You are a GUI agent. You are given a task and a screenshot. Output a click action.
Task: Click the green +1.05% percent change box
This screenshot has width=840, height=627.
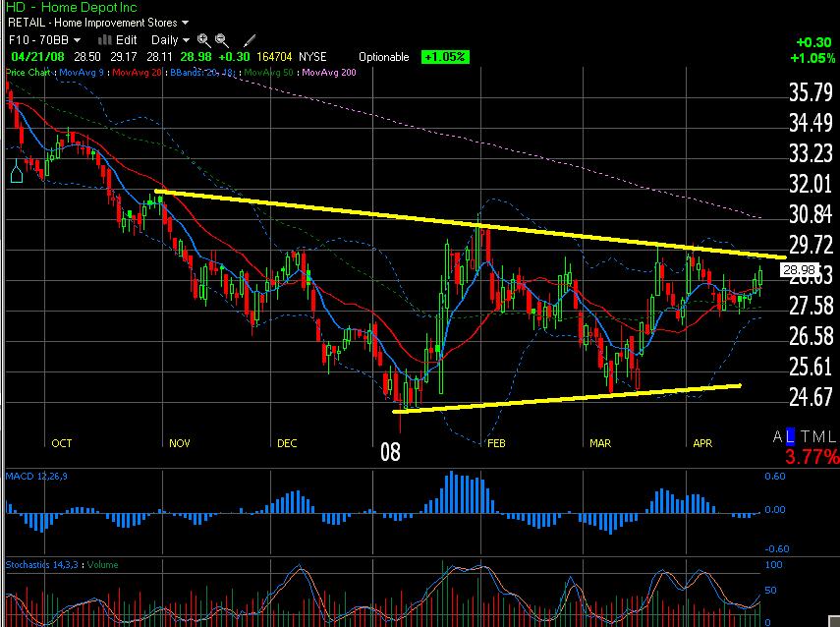coord(445,57)
